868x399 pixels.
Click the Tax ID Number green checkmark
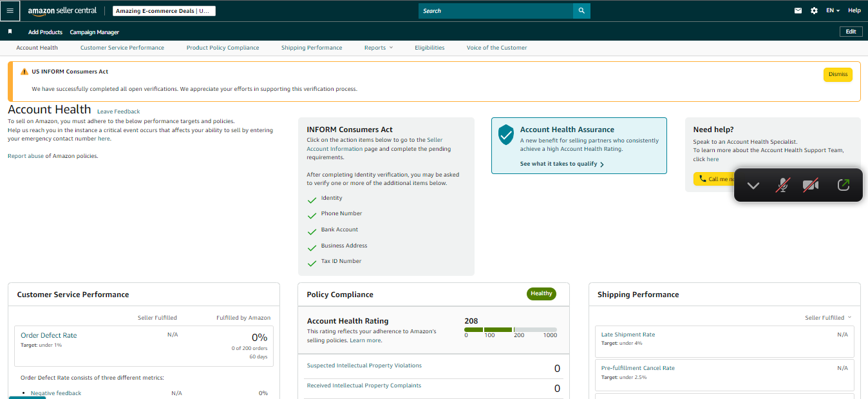(x=312, y=263)
